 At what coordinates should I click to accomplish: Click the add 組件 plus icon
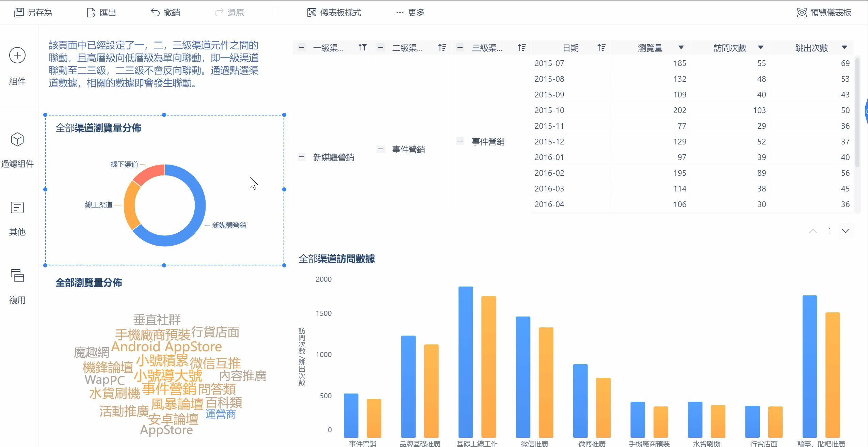tap(17, 55)
